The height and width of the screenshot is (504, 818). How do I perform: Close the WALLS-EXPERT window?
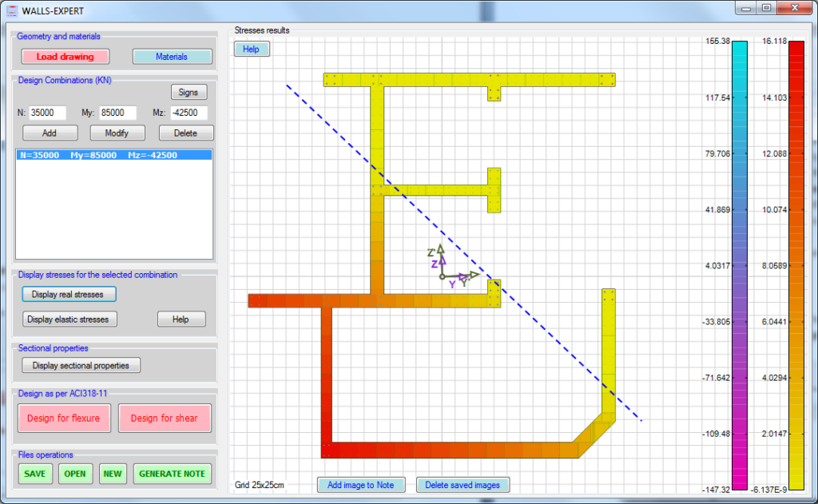tap(795, 8)
